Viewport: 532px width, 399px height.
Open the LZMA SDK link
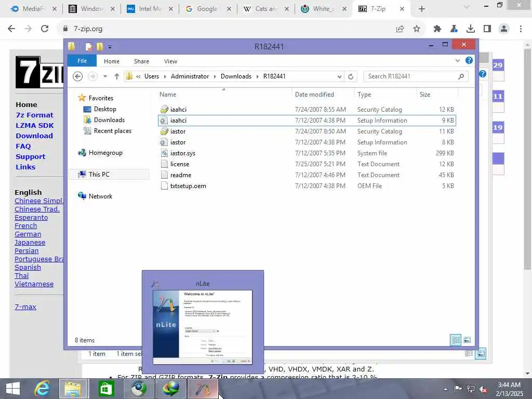[35, 126]
